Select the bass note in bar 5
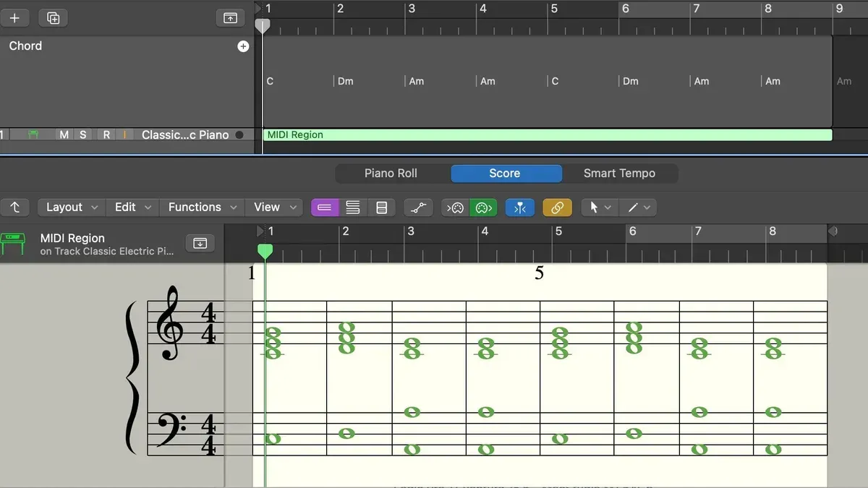 (560, 439)
